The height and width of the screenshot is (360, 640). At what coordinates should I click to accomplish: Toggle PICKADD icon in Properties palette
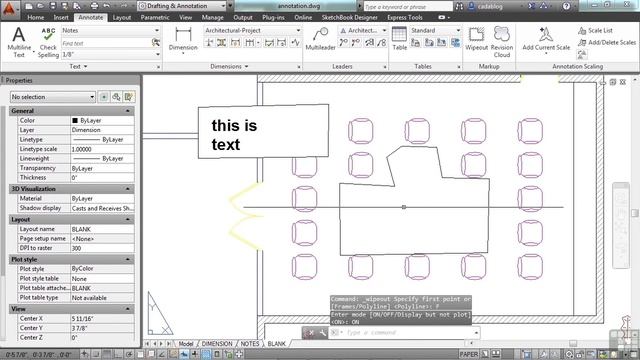coord(104,97)
